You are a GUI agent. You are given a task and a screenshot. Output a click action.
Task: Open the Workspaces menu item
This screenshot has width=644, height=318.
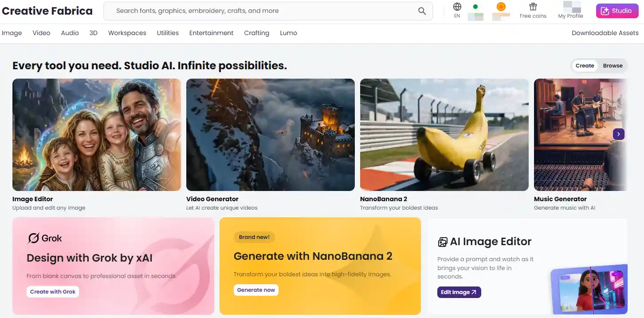point(127,33)
